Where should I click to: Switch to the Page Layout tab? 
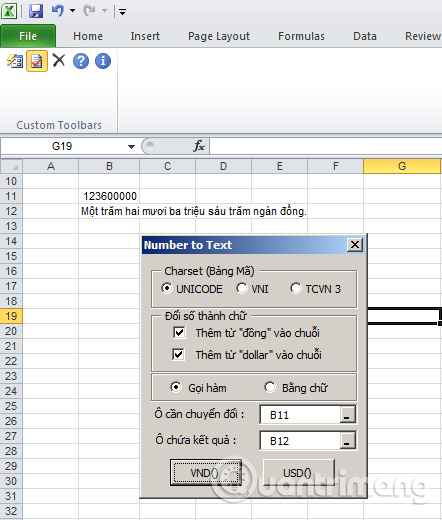coord(219,36)
